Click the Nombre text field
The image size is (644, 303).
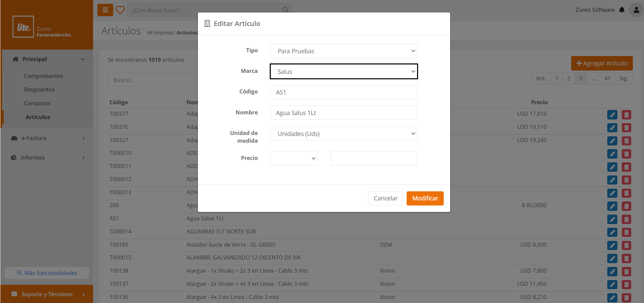tap(344, 113)
